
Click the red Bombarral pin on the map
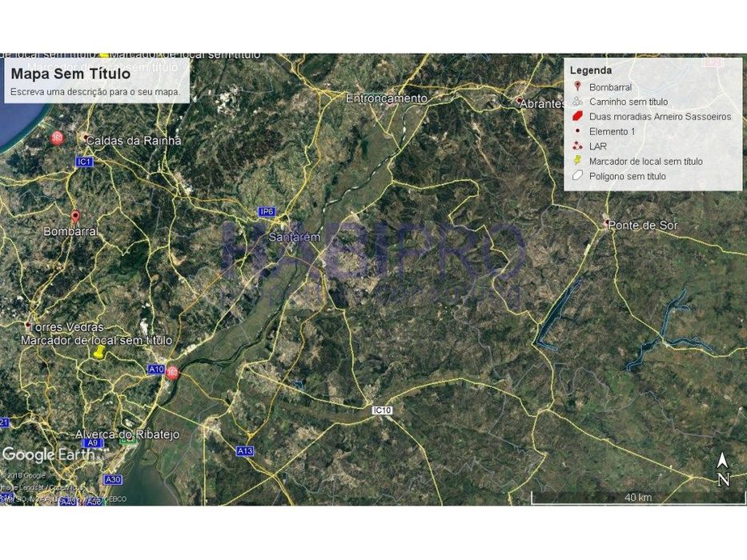pos(74,217)
